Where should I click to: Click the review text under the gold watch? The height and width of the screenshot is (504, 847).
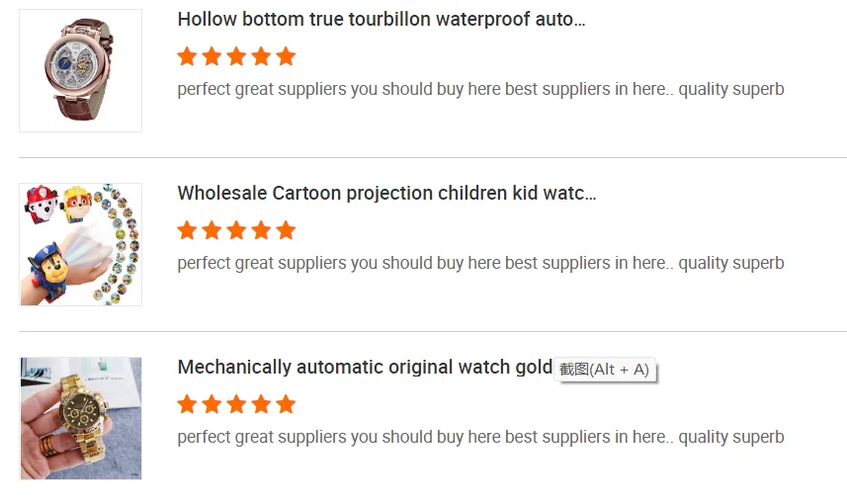tap(480, 437)
